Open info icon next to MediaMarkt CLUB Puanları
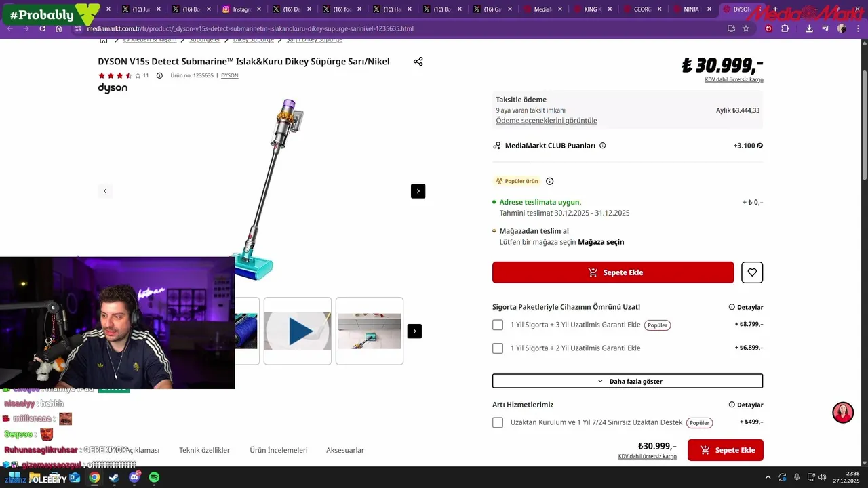 coord(603,146)
